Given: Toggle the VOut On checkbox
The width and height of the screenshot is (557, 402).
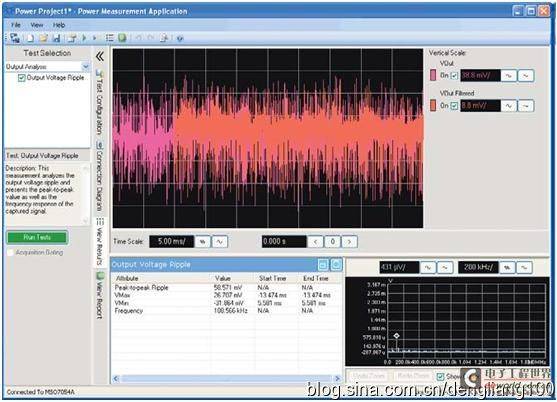Looking at the screenshot, I should pyautogui.click(x=454, y=76).
